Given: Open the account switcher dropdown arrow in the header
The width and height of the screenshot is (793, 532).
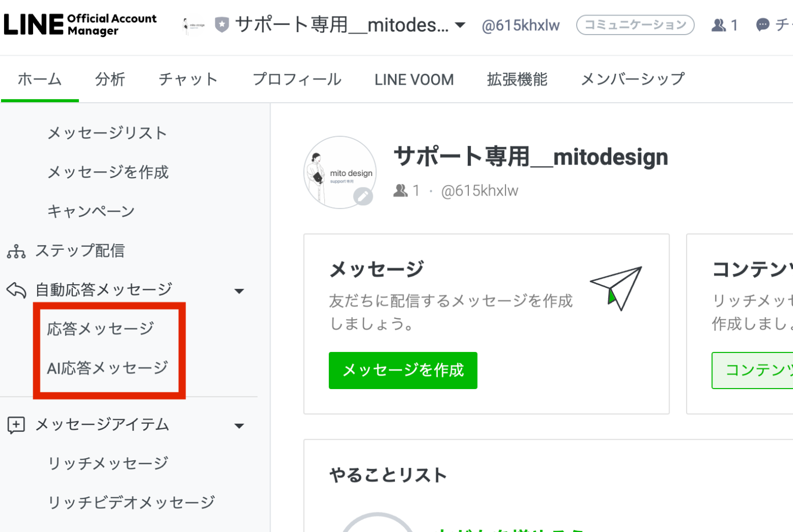Looking at the screenshot, I should 459,25.
